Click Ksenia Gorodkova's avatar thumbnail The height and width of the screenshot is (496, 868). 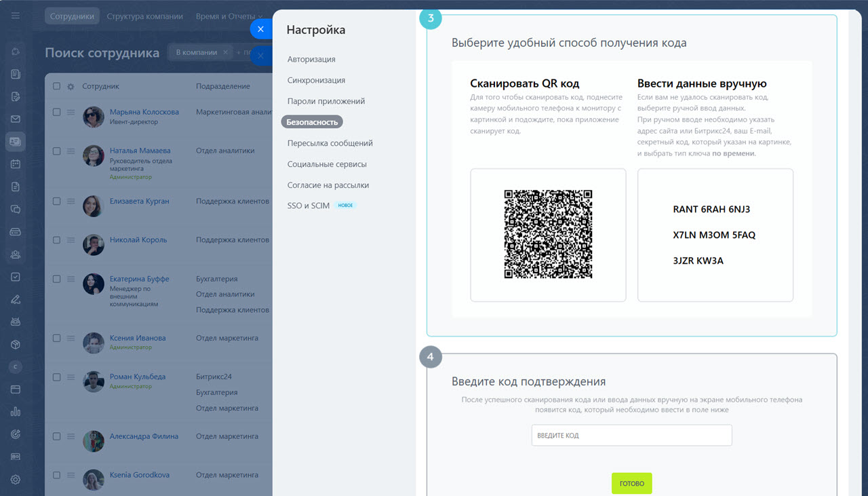click(x=93, y=479)
